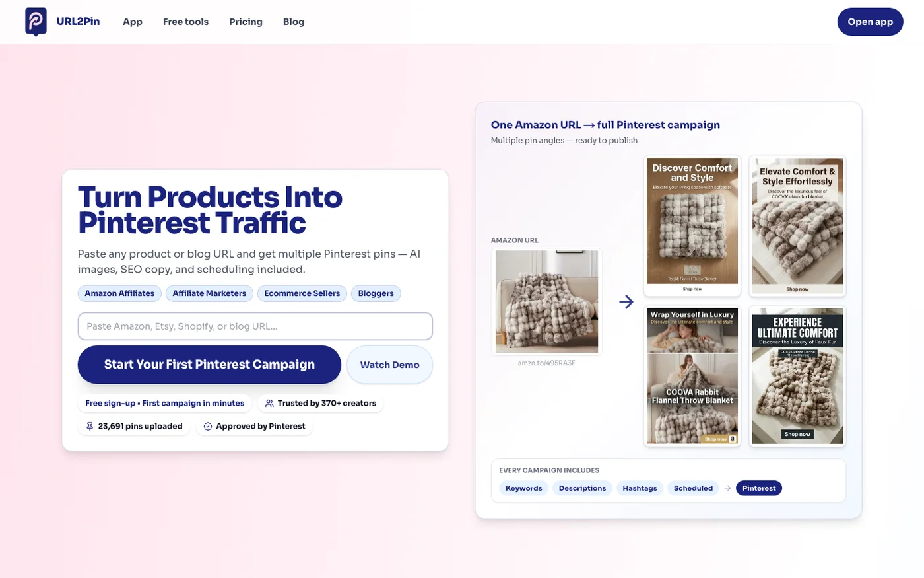
Task: Click the Open app button
Action: (x=870, y=22)
